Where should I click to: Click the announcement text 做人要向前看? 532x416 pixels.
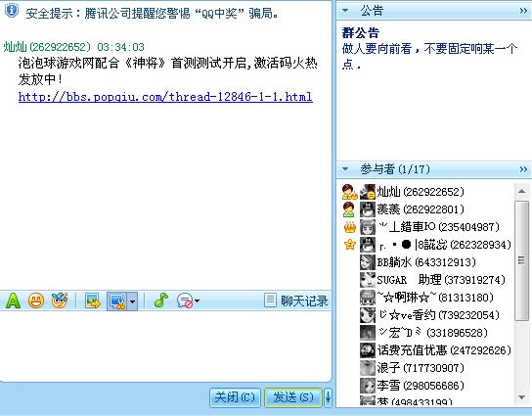429,56
